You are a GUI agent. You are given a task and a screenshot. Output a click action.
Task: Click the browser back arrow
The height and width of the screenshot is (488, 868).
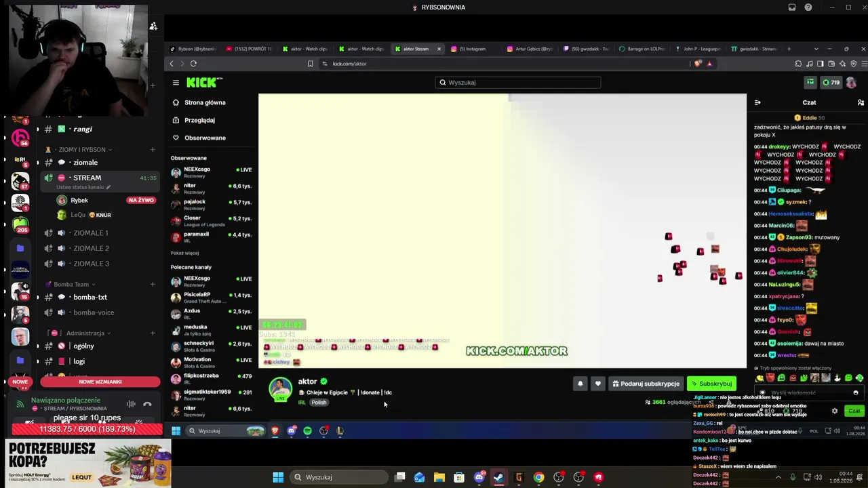[172, 64]
